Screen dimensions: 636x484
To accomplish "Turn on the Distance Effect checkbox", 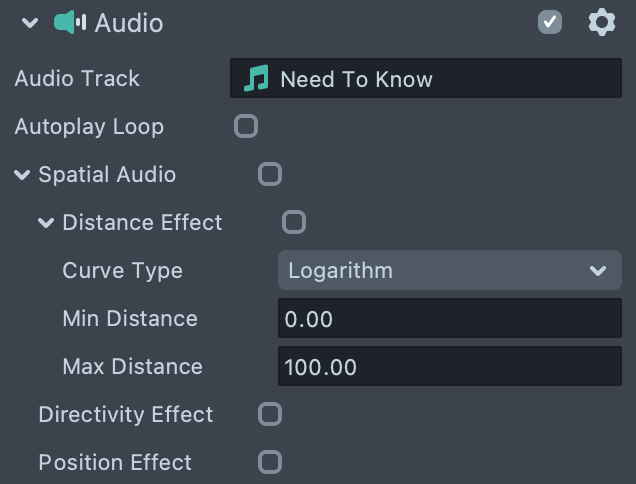I will [293, 222].
